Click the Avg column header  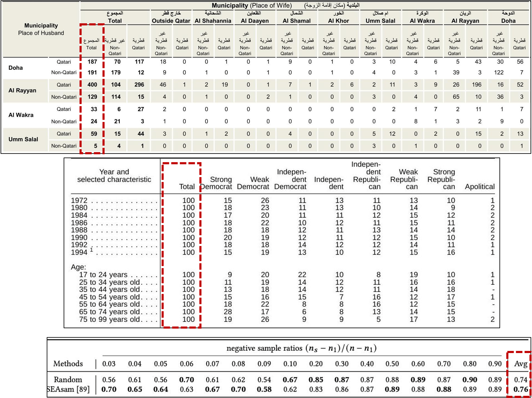point(521,364)
